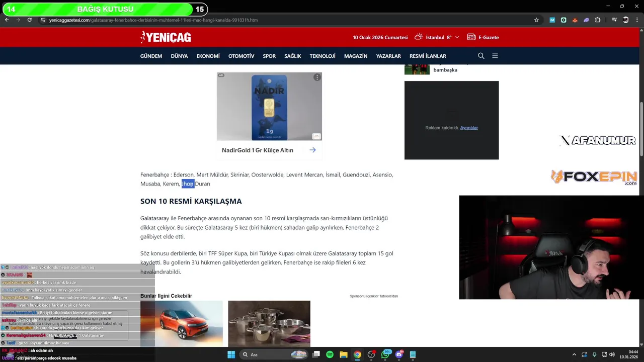The image size is (644, 362).
Task: Open the NadirGold 1 Gr Külçe Altın ad
Action: coord(258,150)
